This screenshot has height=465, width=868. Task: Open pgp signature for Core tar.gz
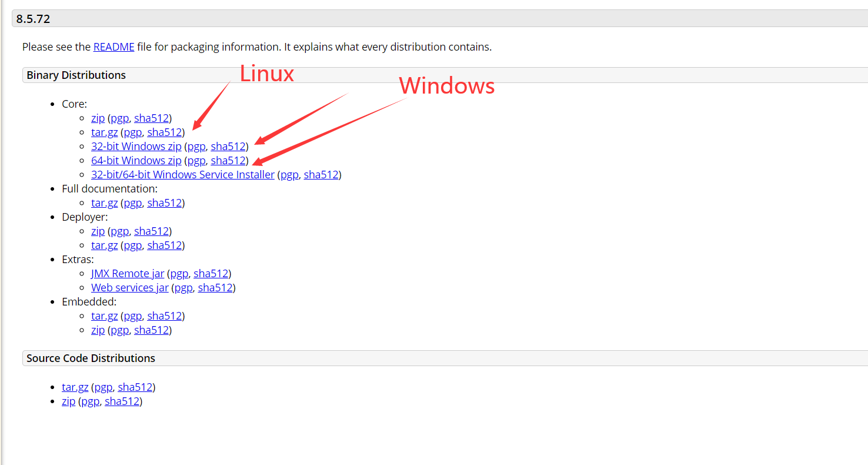(x=132, y=132)
